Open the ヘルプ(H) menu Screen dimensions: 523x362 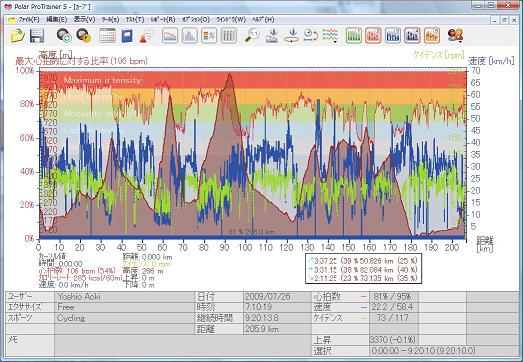point(264,20)
